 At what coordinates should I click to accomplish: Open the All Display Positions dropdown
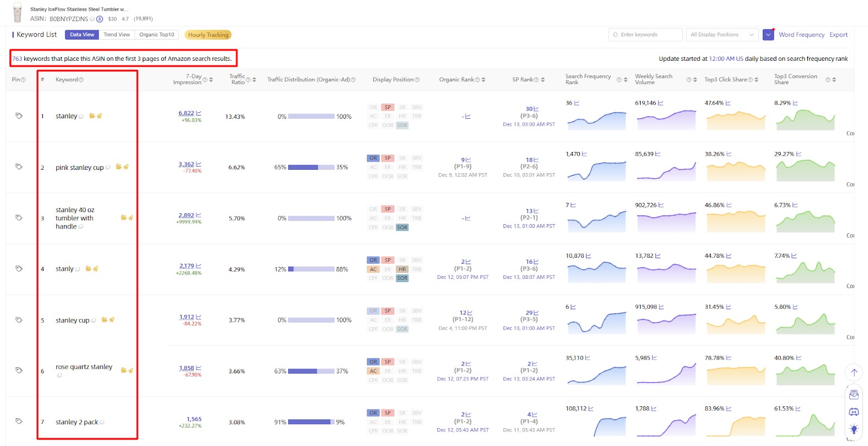(722, 35)
